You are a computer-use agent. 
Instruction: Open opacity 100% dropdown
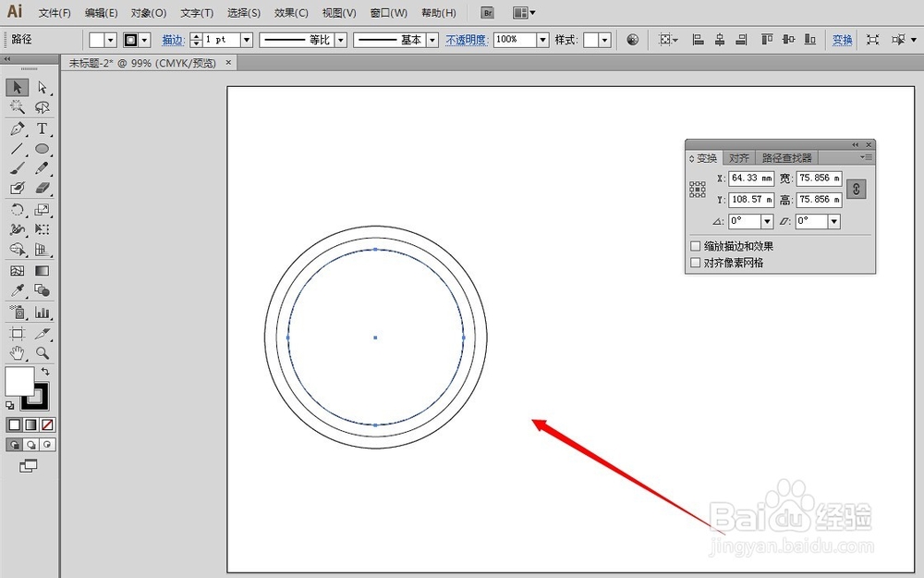(x=542, y=40)
